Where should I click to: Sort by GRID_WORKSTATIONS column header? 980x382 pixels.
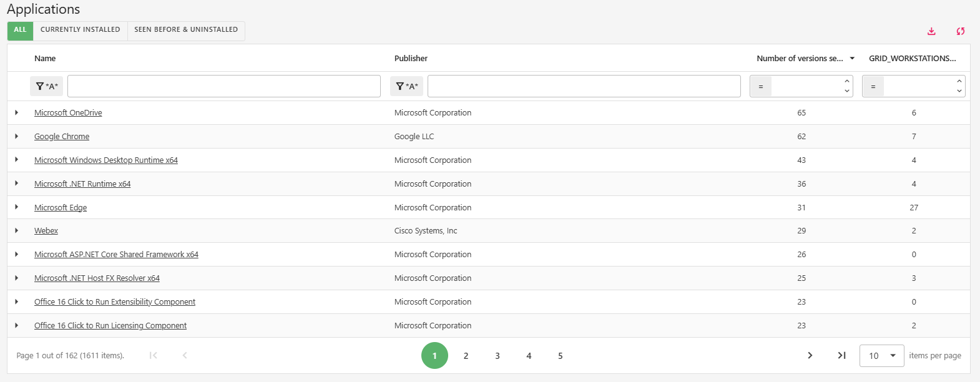[913, 59]
